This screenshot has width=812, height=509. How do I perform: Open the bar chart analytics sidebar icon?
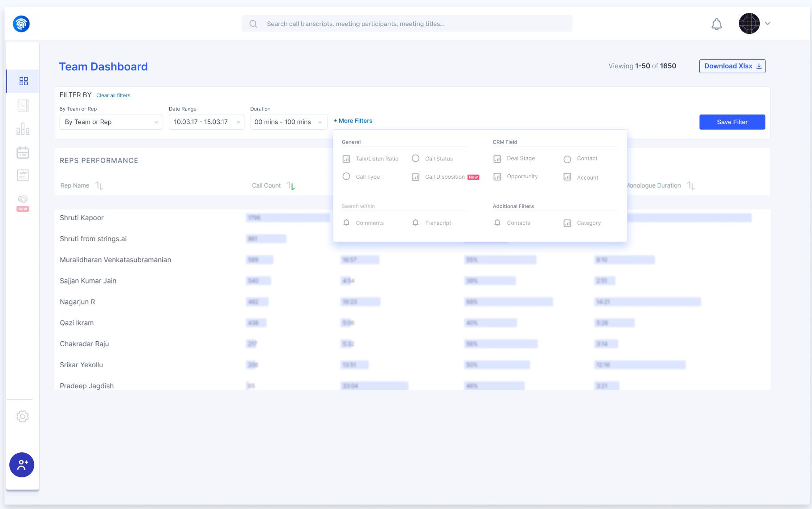click(x=23, y=129)
